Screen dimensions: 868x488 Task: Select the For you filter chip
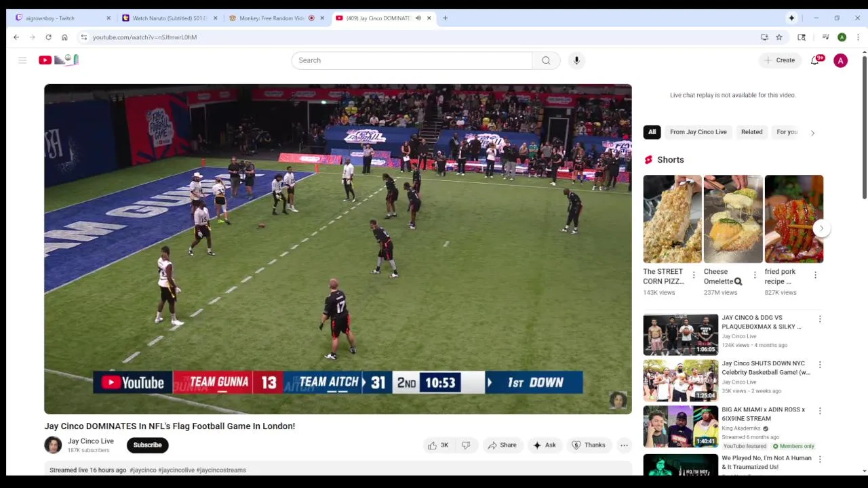(787, 132)
